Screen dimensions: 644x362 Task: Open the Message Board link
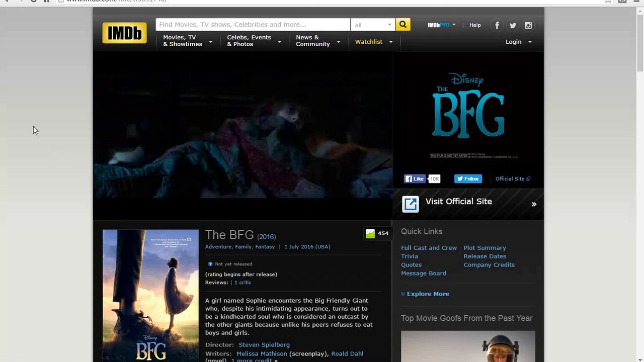424,274
